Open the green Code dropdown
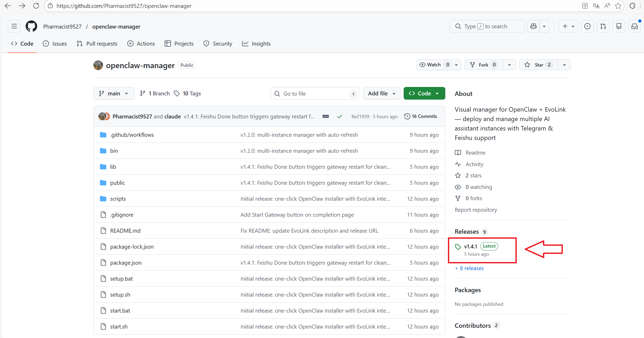 424,93
